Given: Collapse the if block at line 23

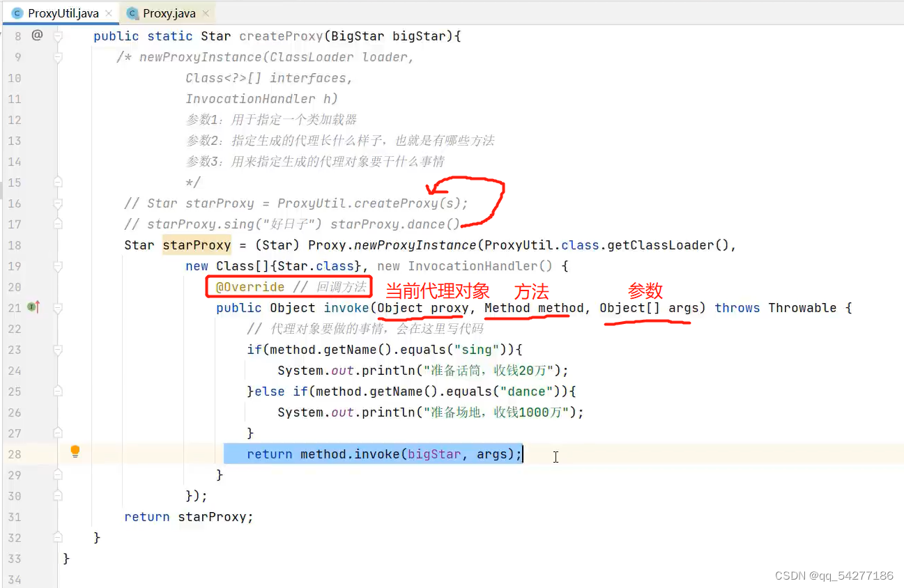Looking at the screenshot, I should tap(58, 350).
